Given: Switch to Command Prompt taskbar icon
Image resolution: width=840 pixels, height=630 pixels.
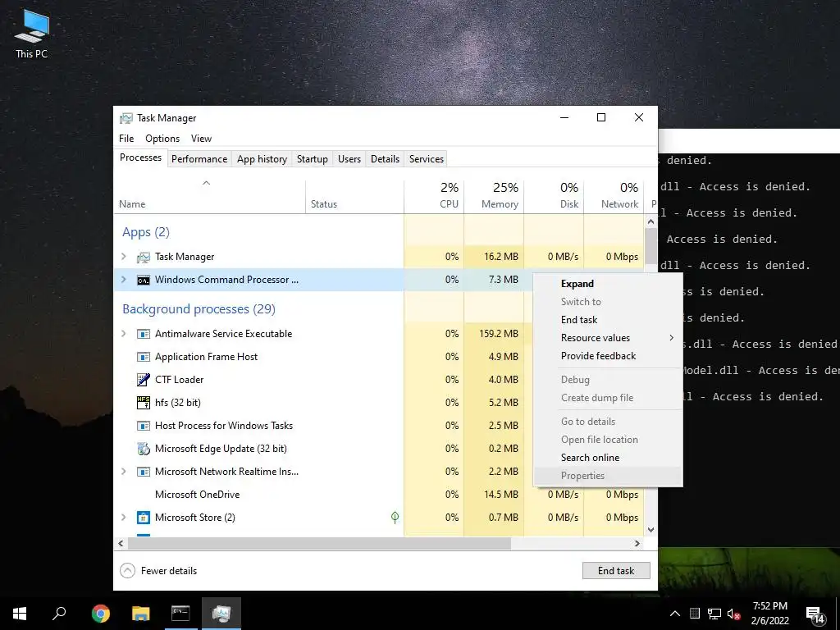Looking at the screenshot, I should (180, 614).
